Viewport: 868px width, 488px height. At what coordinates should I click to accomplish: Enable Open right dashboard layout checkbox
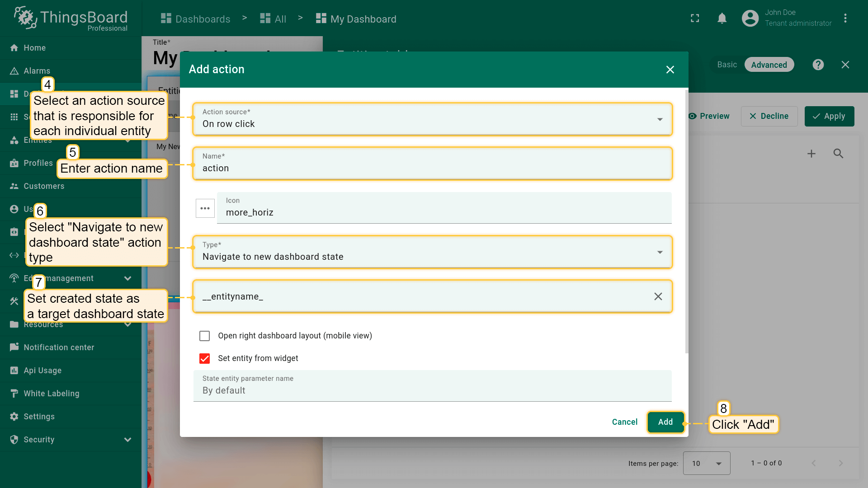(205, 336)
